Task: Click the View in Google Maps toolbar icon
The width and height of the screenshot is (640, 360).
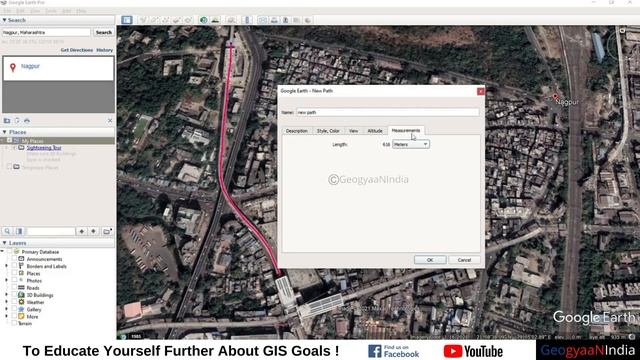Action: click(297, 20)
